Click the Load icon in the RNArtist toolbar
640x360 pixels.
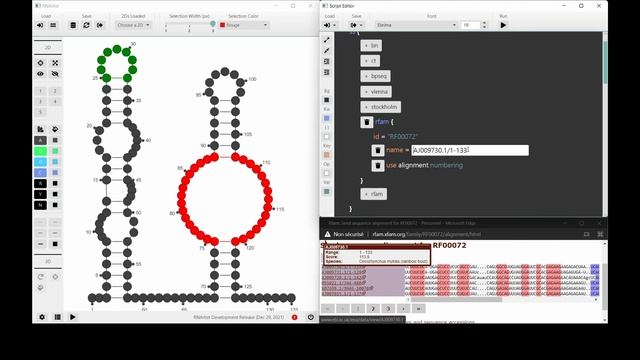coord(40,25)
